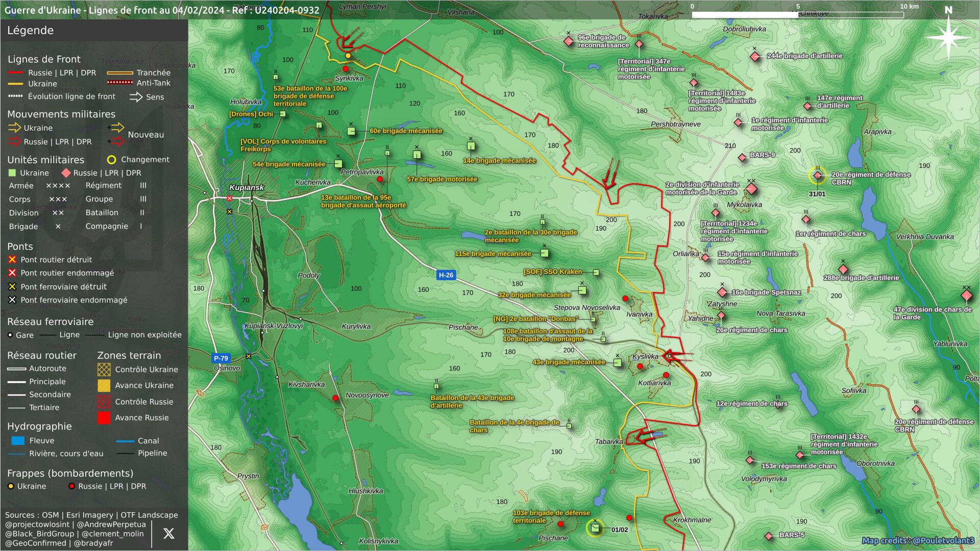Click the 96e brigade de reconnaissance diamond marker

tap(569, 41)
